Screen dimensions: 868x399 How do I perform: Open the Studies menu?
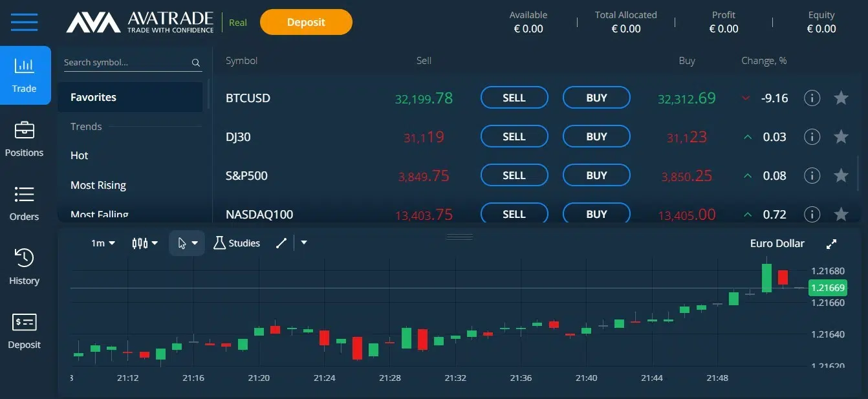(237, 243)
